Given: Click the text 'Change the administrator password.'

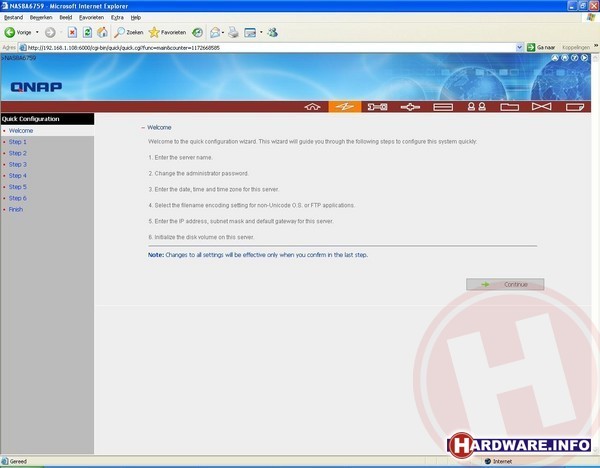Looking at the screenshot, I should pyautogui.click(x=201, y=174).
